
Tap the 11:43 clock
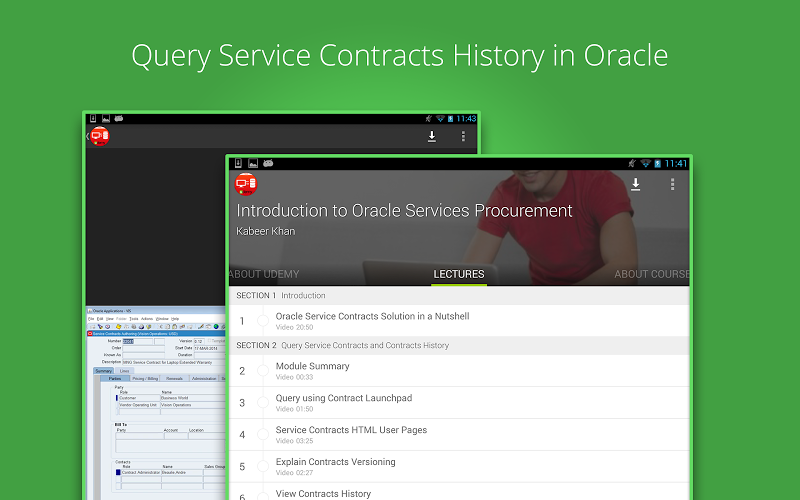[466, 118]
